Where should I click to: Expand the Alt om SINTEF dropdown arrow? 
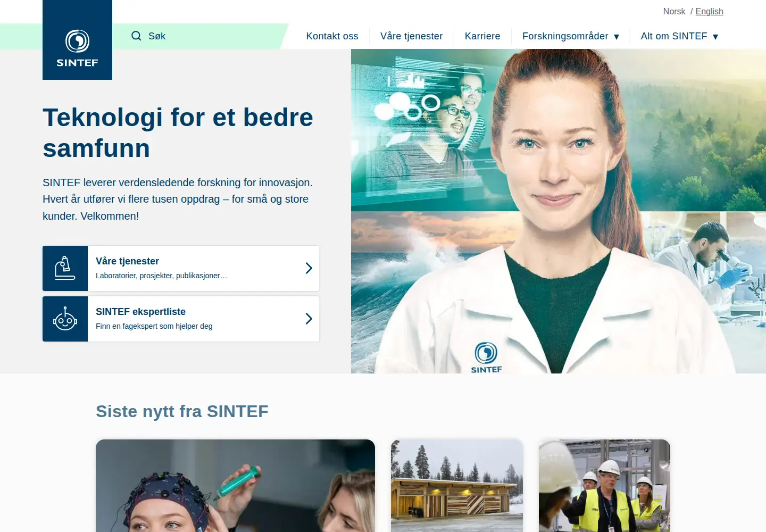(x=715, y=37)
